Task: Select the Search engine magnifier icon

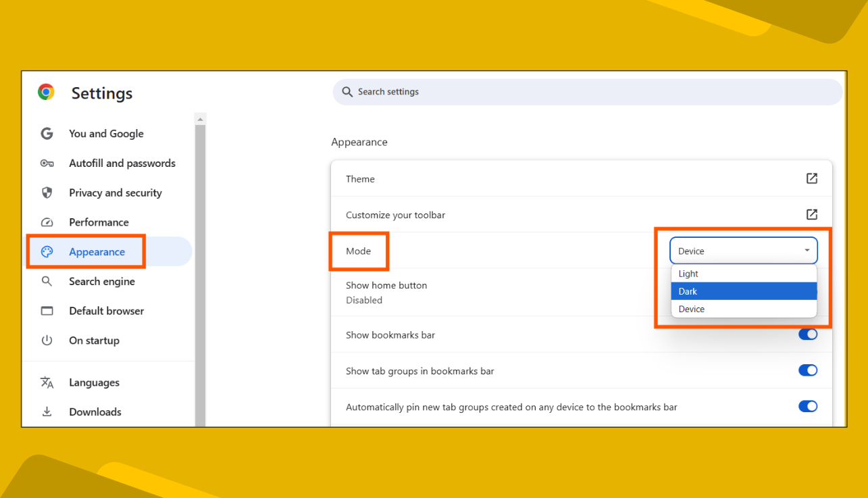Action: (x=47, y=281)
